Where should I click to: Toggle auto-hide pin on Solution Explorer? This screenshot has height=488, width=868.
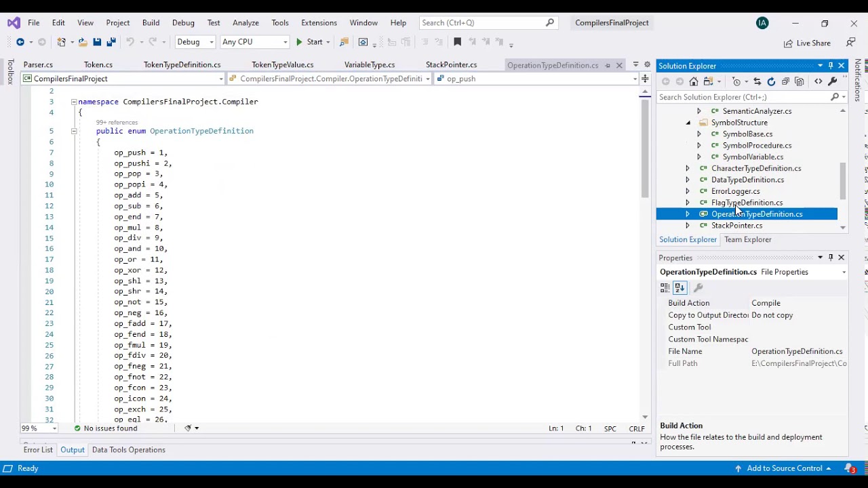(x=831, y=66)
